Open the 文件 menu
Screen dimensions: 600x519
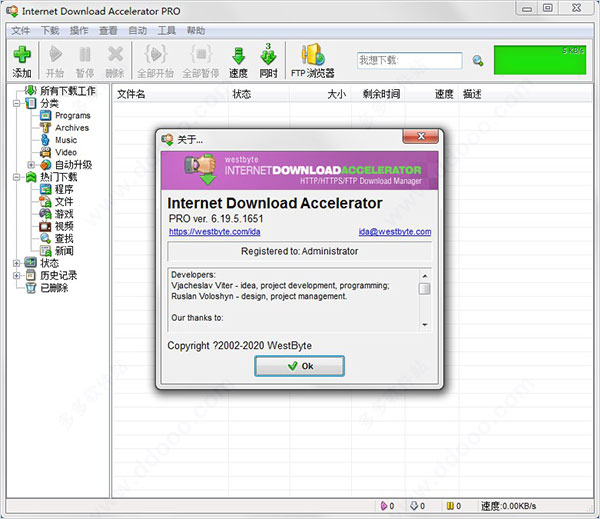(21, 31)
